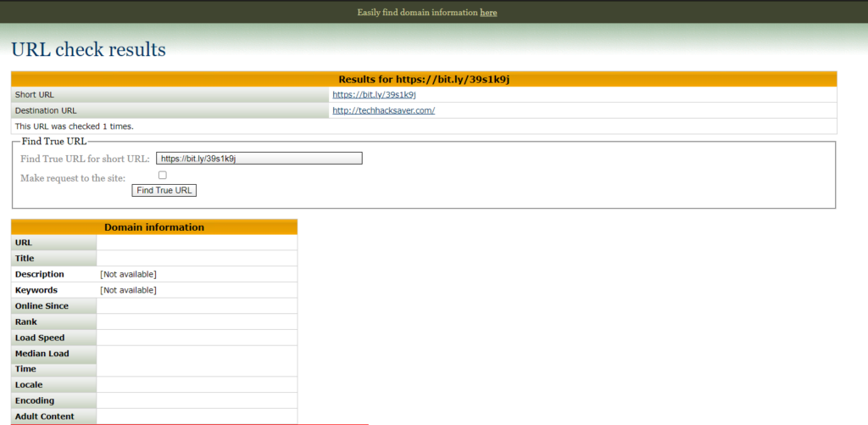Select the 'Destination URL' row label
This screenshot has height=425, width=868.
(x=46, y=110)
